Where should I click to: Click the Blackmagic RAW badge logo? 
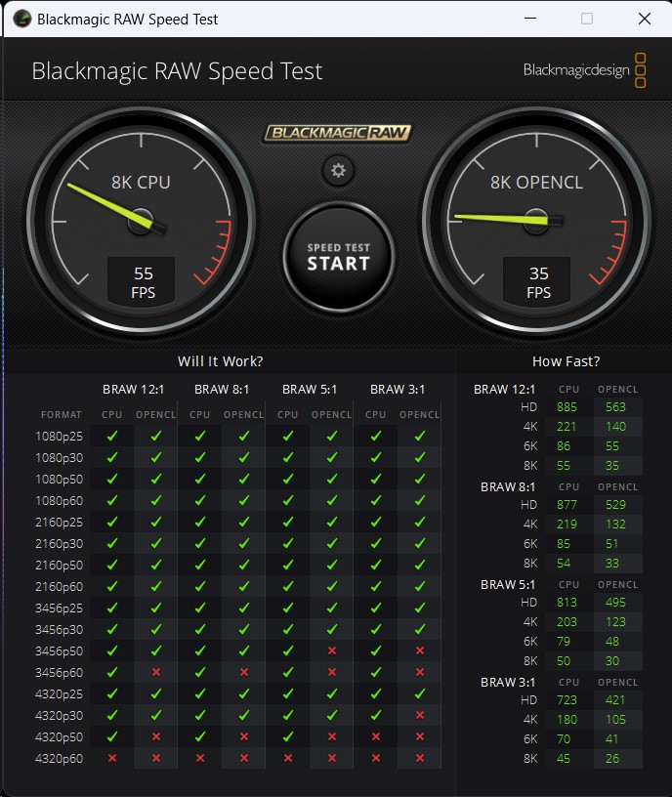pos(338,133)
